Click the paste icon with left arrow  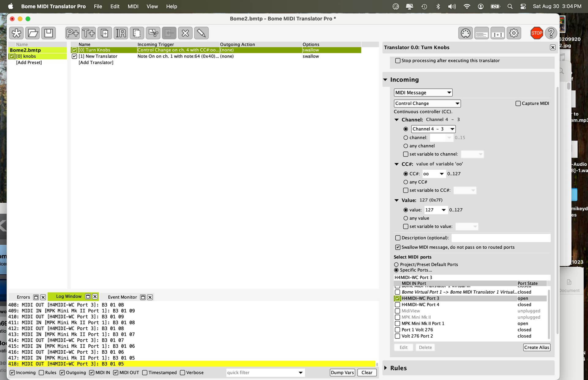(x=169, y=33)
